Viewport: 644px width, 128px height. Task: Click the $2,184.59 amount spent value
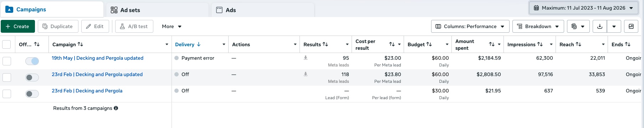[x=489, y=58]
